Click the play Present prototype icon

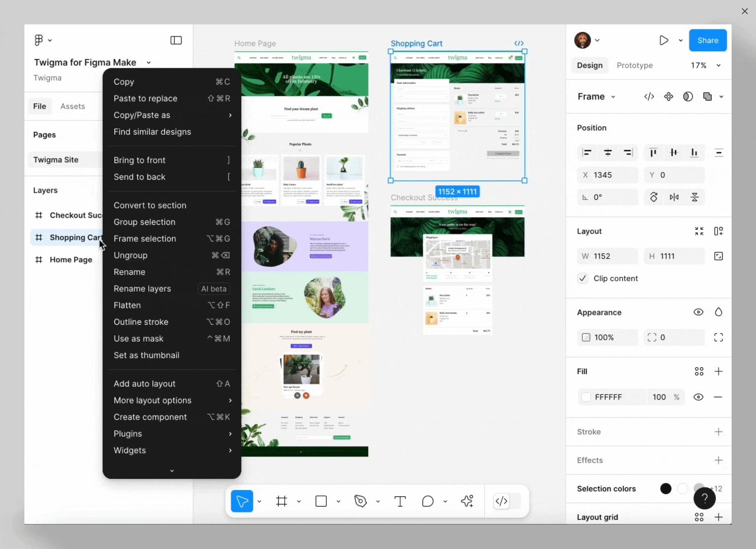[664, 40]
